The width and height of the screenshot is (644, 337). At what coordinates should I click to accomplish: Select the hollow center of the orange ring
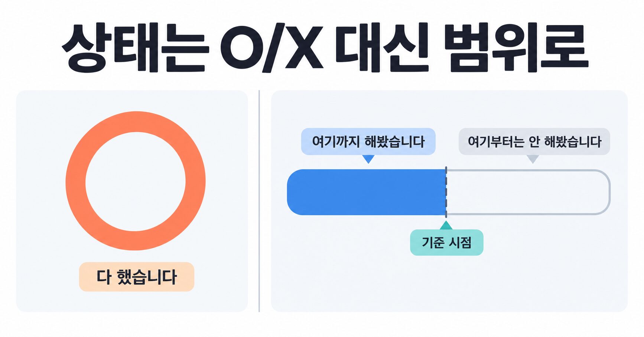tap(136, 182)
